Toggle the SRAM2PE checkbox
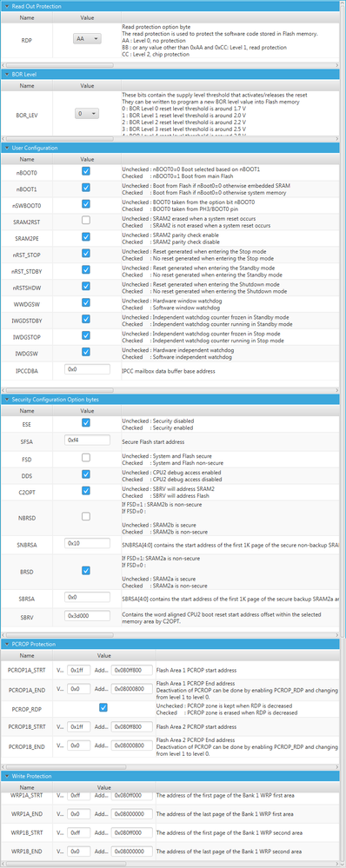This screenshot has height=868, width=346. point(86,237)
